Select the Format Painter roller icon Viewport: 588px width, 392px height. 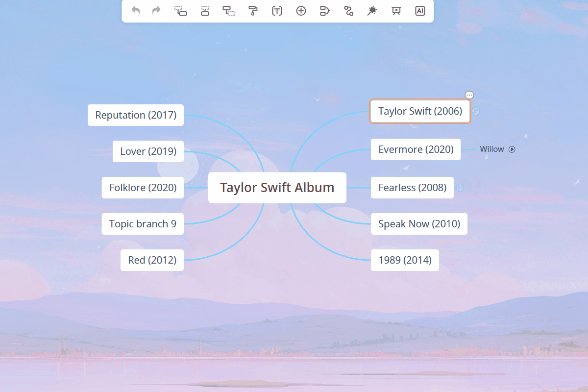pyautogui.click(x=253, y=11)
